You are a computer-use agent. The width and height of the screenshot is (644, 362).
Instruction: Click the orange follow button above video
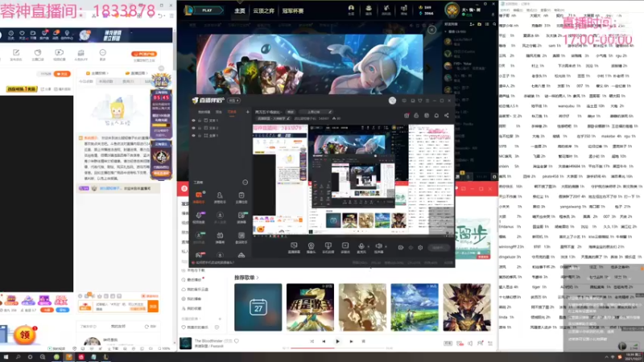pos(63,74)
